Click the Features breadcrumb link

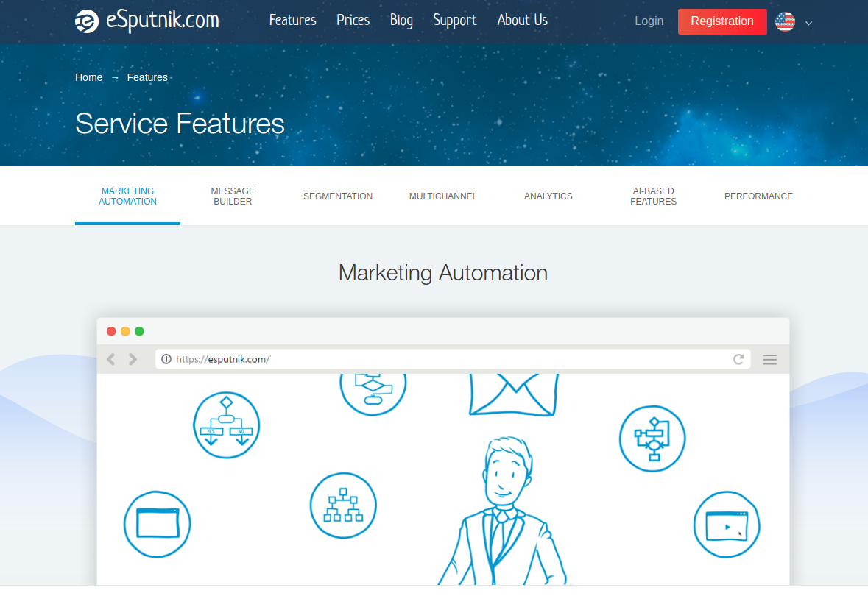(x=147, y=77)
